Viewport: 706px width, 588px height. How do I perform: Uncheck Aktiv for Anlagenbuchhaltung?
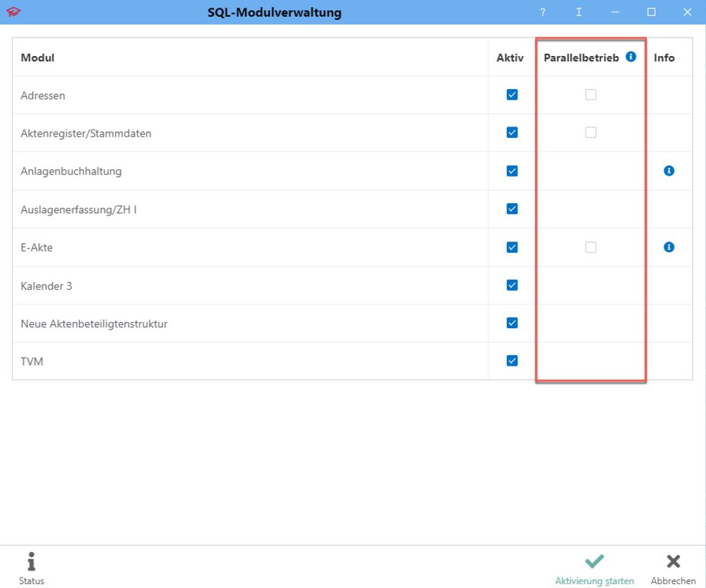click(x=512, y=171)
